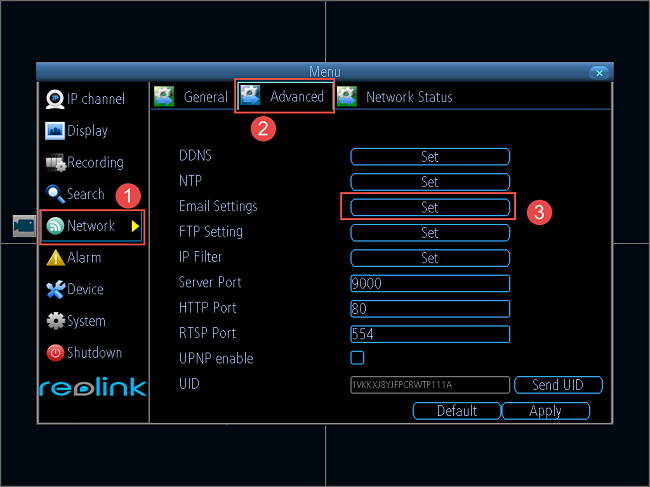The height and width of the screenshot is (487, 650).
Task: Click the System gear icon
Action: tap(56, 321)
